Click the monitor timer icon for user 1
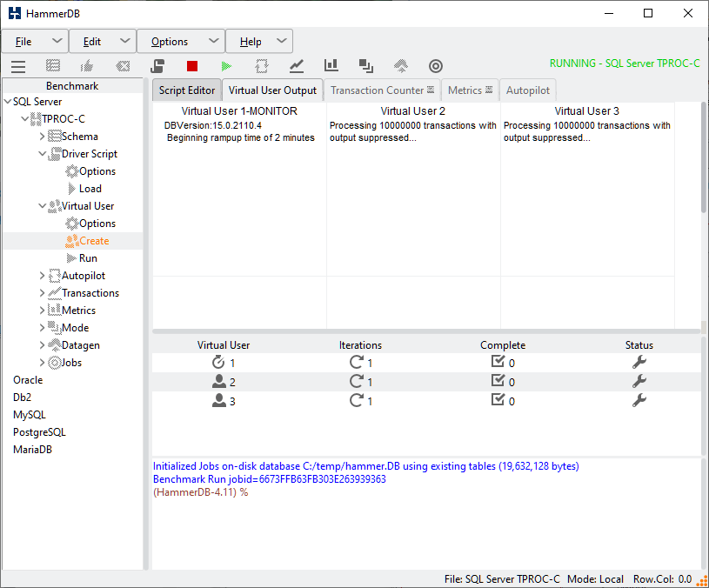 [218, 362]
